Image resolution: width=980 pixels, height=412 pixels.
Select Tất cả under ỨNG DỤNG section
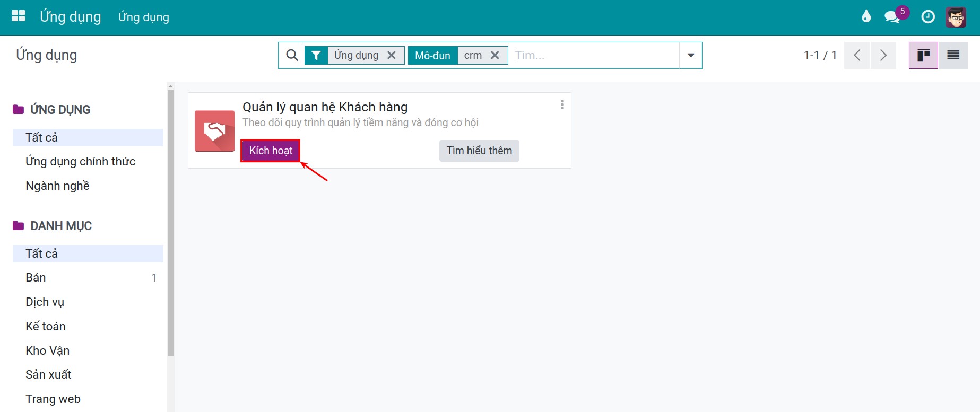88,137
